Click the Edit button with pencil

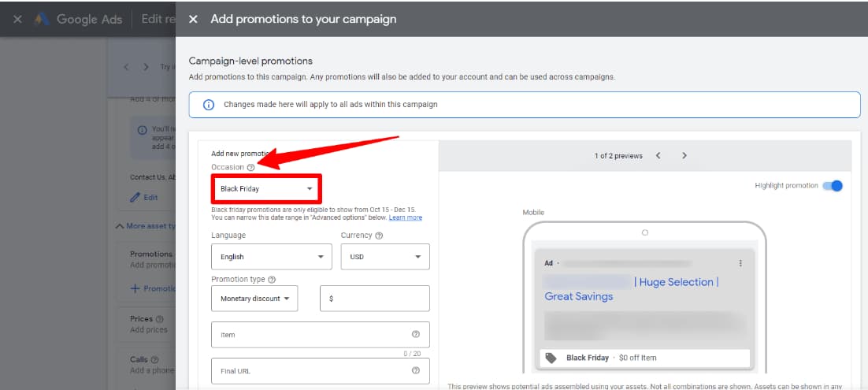[144, 197]
